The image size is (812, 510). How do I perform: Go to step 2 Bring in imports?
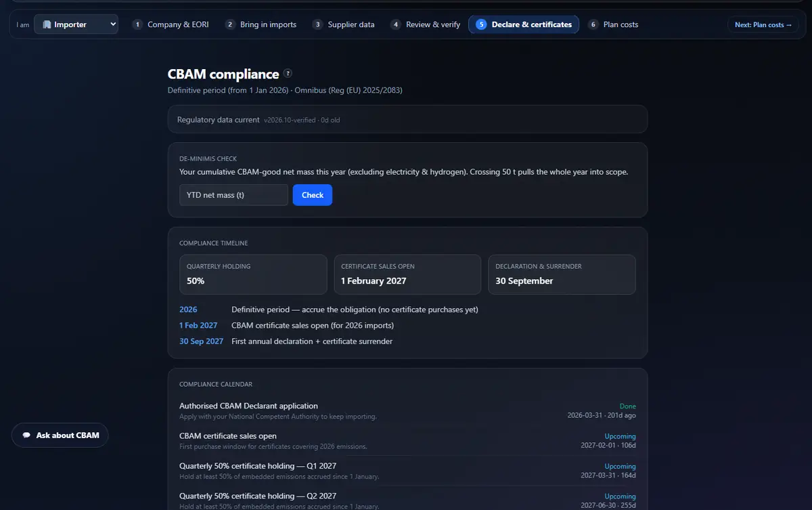(261, 24)
